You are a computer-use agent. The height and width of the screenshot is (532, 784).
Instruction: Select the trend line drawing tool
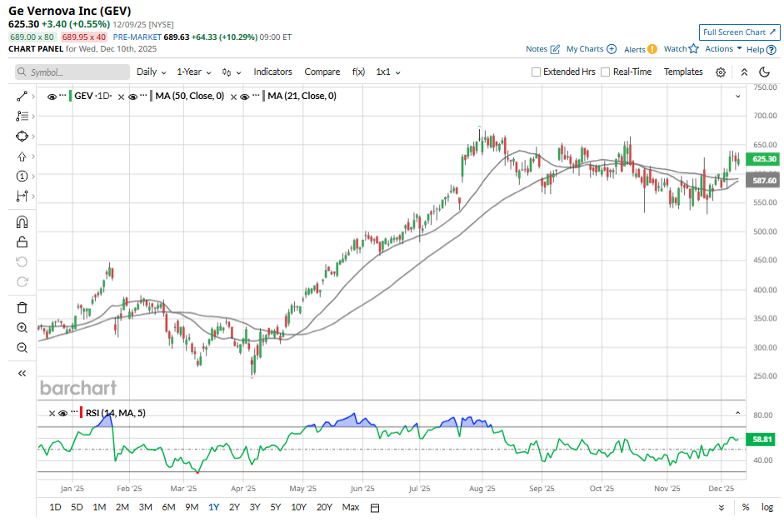[x=22, y=97]
